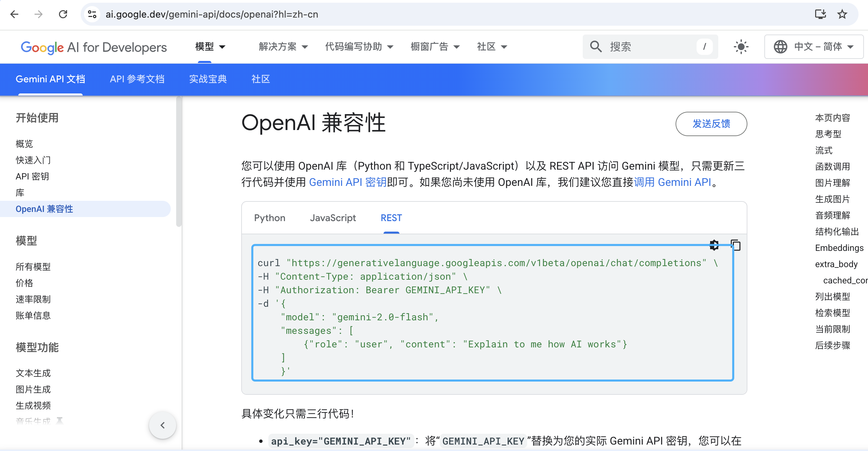The image size is (868, 451).
Task: Switch code sample to JavaScript tab
Action: [333, 218]
